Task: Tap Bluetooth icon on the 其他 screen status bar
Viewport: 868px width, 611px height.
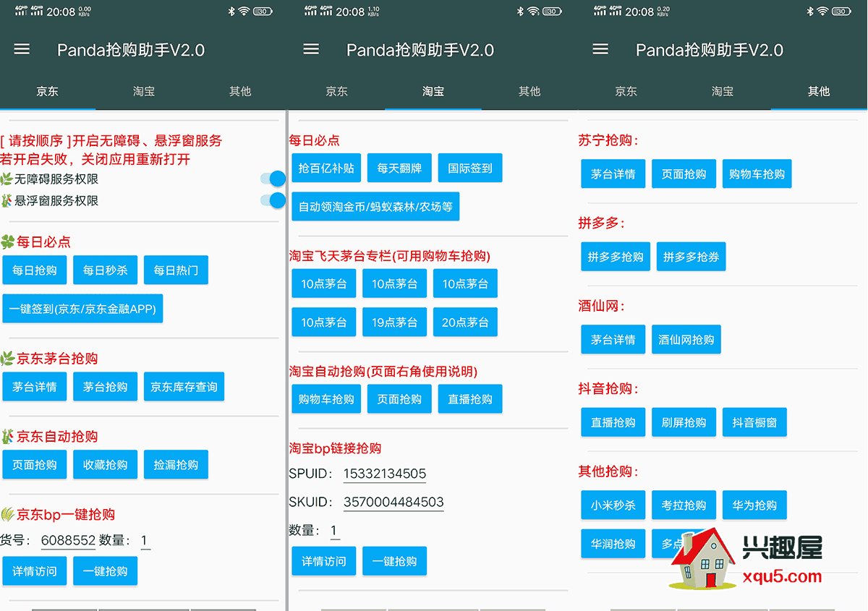Action: click(809, 12)
